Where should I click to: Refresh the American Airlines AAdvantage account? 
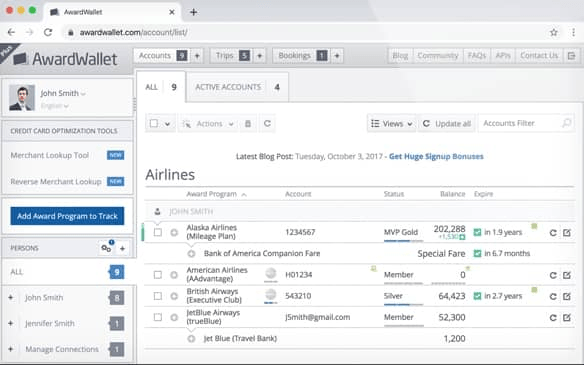(x=553, y=275)
